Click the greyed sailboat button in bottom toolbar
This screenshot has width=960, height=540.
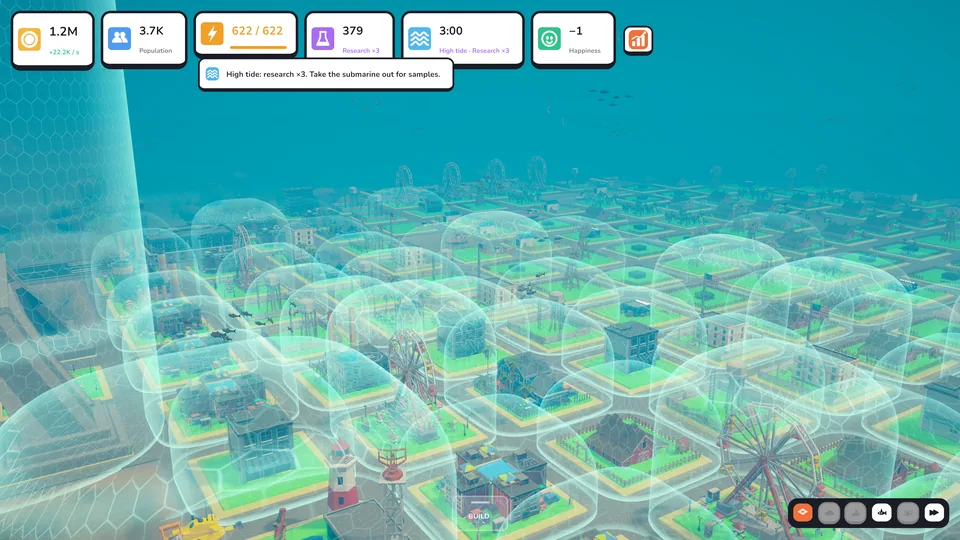tap(855, 512)
